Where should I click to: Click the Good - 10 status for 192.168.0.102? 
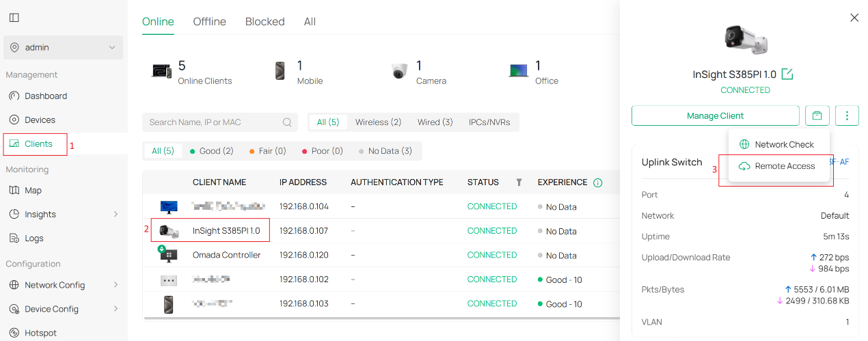tap(560, 279)
